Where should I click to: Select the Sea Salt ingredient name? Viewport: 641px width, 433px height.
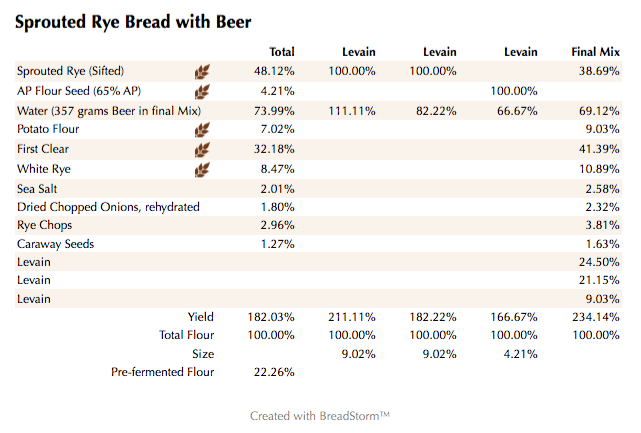[42, 188]
